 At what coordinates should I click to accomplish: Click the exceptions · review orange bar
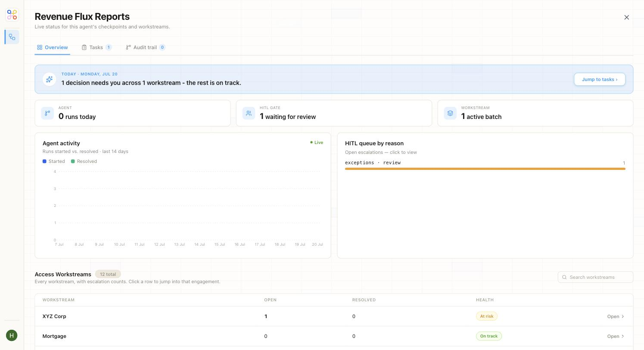point(485,169)
